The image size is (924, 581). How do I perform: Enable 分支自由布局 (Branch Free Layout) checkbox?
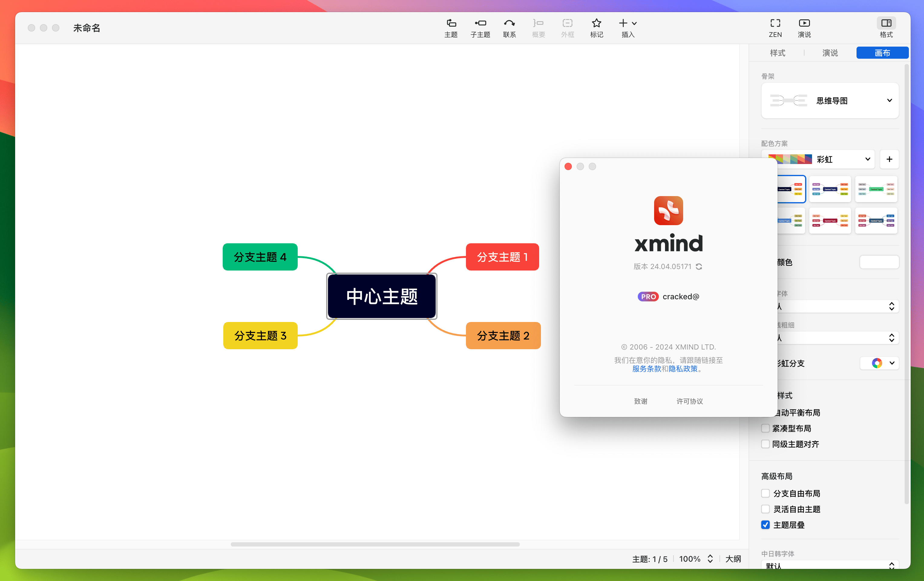click(765, 493)
